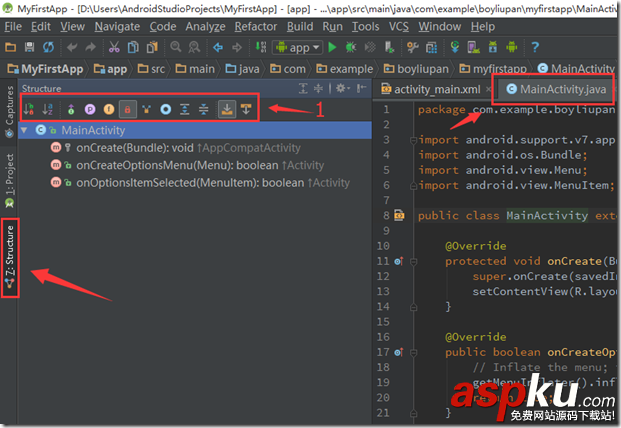Select onOptionsItemSelected(MenuItem) in Structure

coord(194,183)
